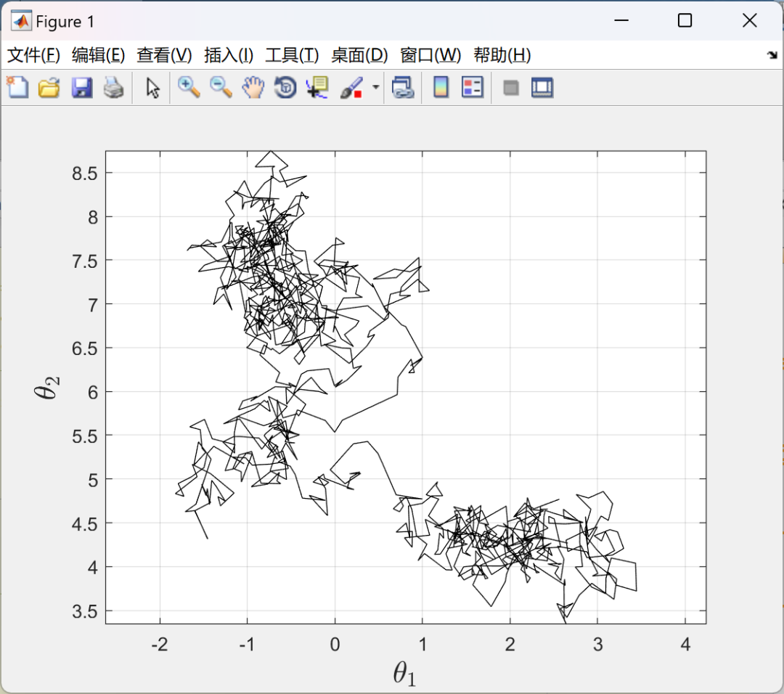
Task: Click the Link Plot icon
Action: point(403,88)
